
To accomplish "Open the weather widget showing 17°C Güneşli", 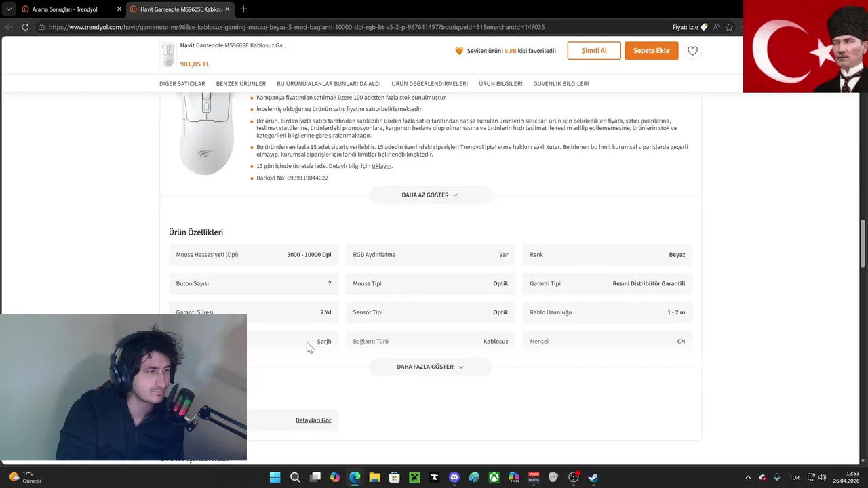I will click(26, 477).
